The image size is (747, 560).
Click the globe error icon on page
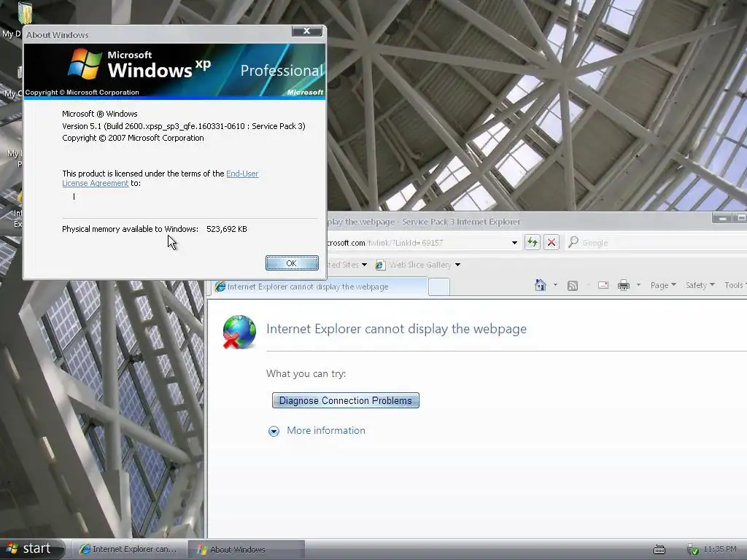point(239,332)
